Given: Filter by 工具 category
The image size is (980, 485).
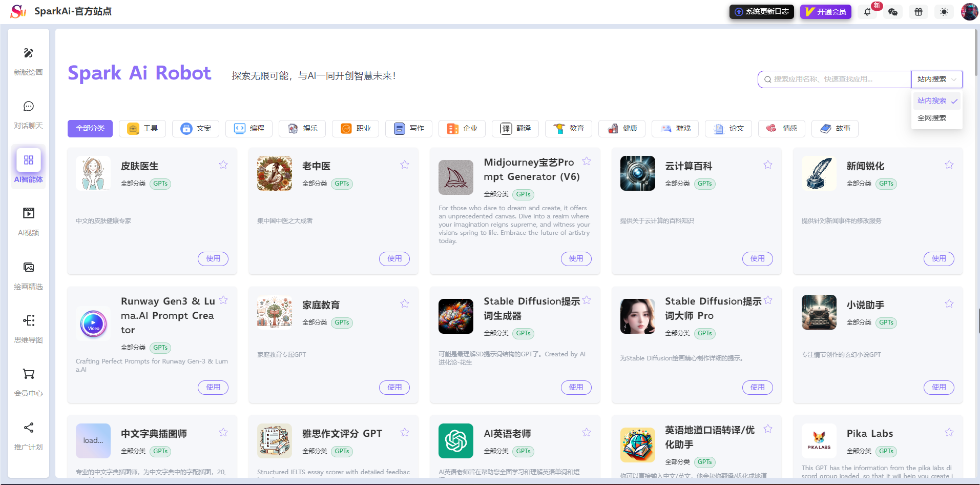Looking at the screenshot, I should tap(142, 129).
